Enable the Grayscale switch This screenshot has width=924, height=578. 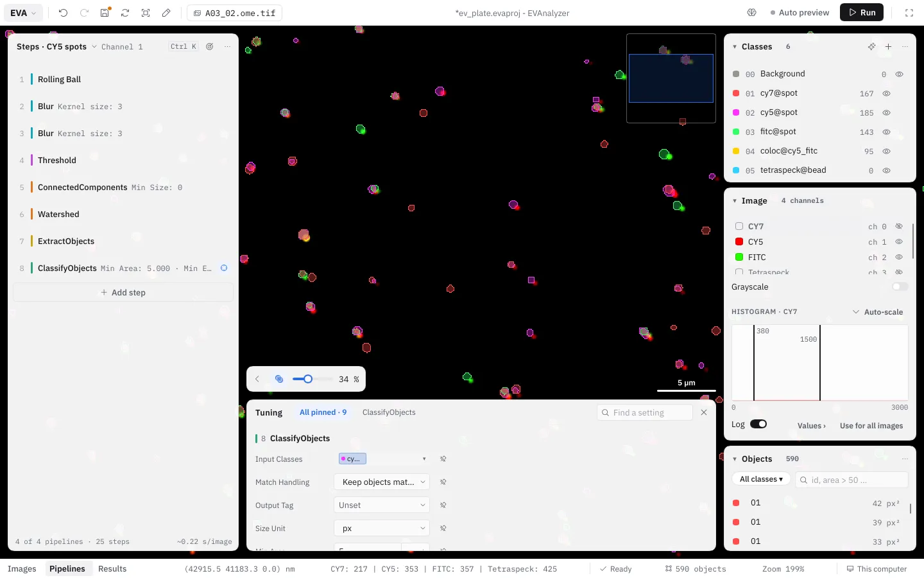(x=900, y=286)
